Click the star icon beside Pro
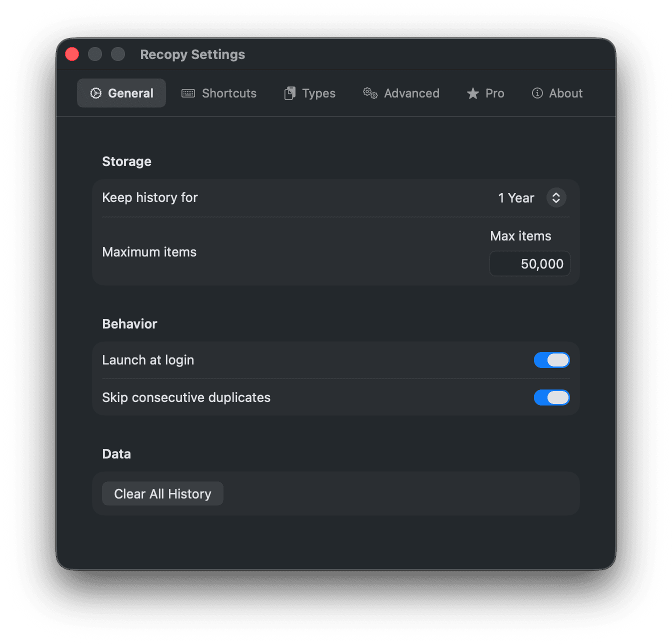672x644 pixels. click(472, 93)
